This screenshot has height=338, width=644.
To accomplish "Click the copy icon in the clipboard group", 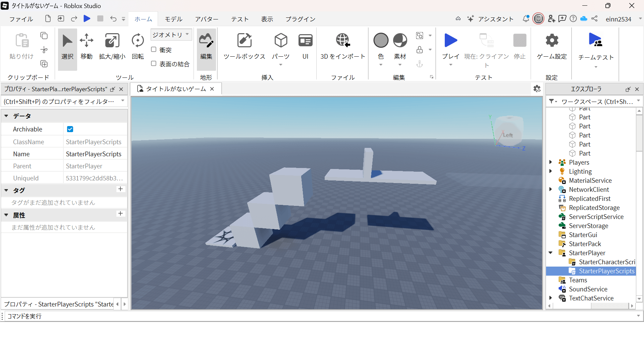I will click(x=44, y=36).
